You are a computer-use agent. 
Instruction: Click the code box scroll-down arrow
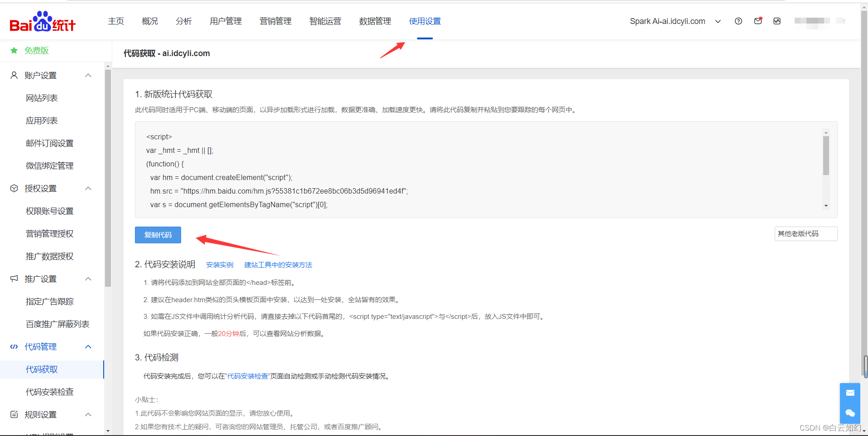pos(826,206)
